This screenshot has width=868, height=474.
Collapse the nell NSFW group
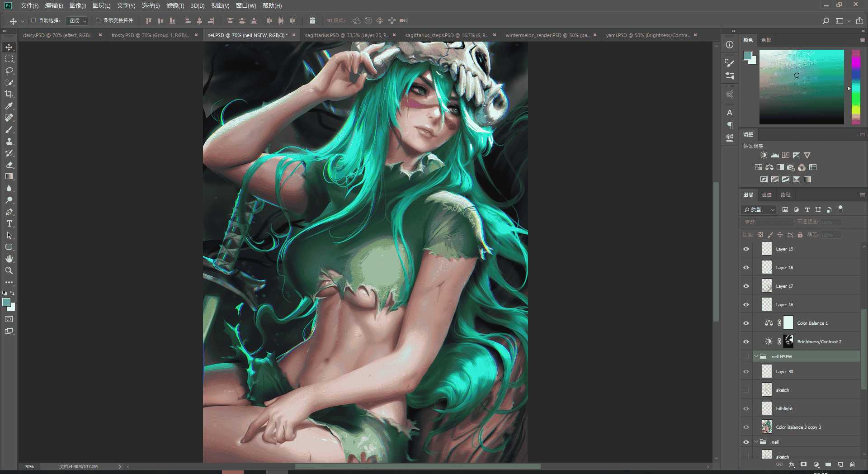click(x=756, y=356)
